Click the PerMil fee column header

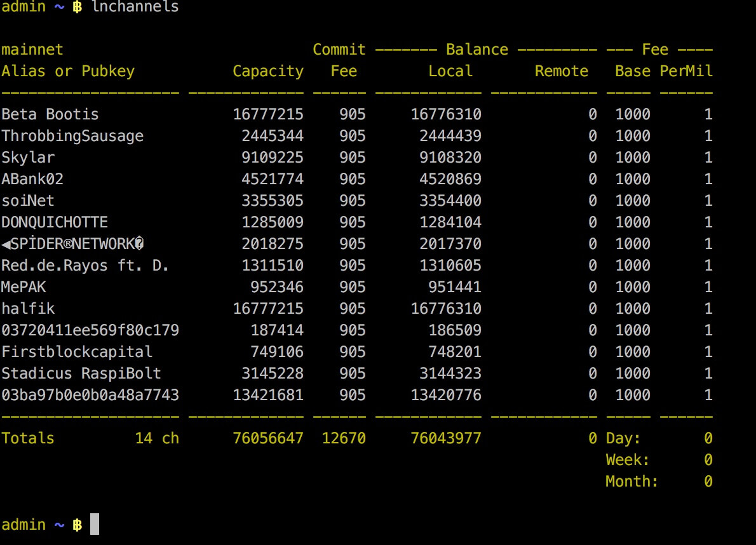[686, 71]
